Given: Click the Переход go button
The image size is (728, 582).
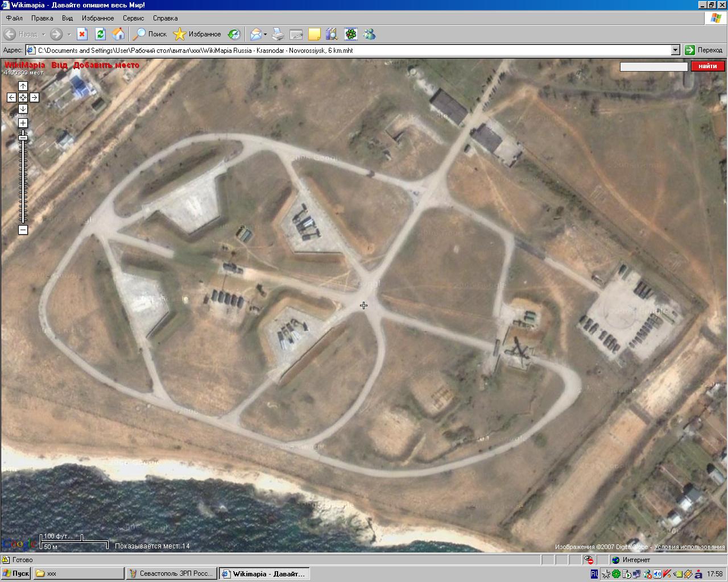Looking at the screenshot, I should (704, 50).
